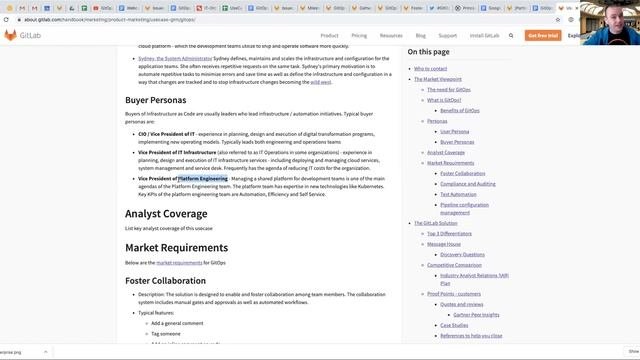
Task: Jump to 'Pipeline configuration management'
Action: (x=464, y=209)
